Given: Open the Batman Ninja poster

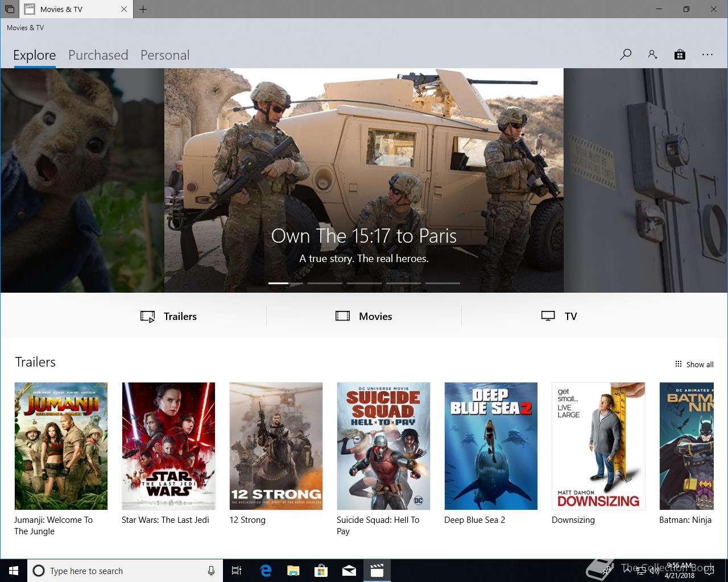Looking at the screenshot, I should [686, 446].
